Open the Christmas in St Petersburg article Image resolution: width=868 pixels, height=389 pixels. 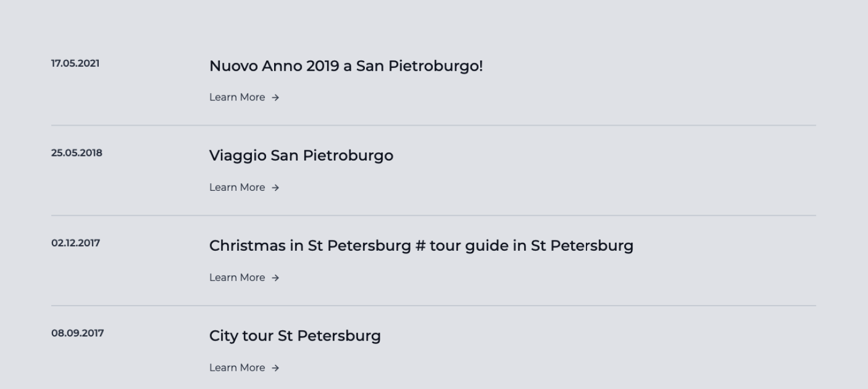tap(421, 246)
